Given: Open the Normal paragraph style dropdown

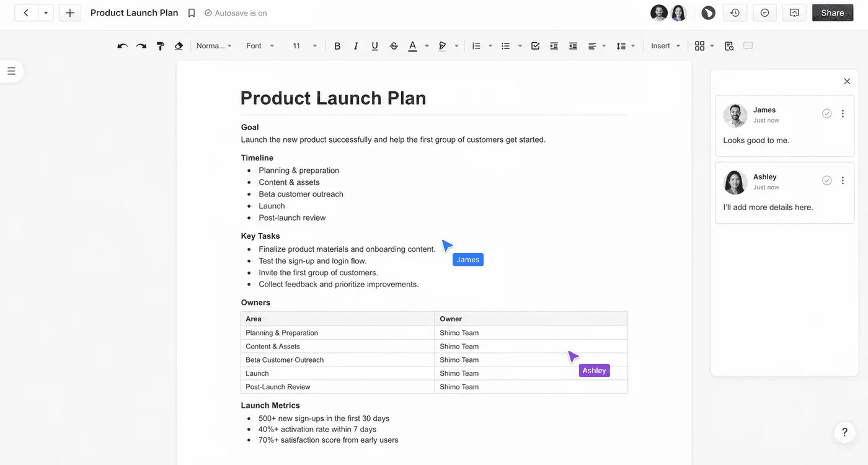Looking at the screenshot, I should click(x=214, y=46).
